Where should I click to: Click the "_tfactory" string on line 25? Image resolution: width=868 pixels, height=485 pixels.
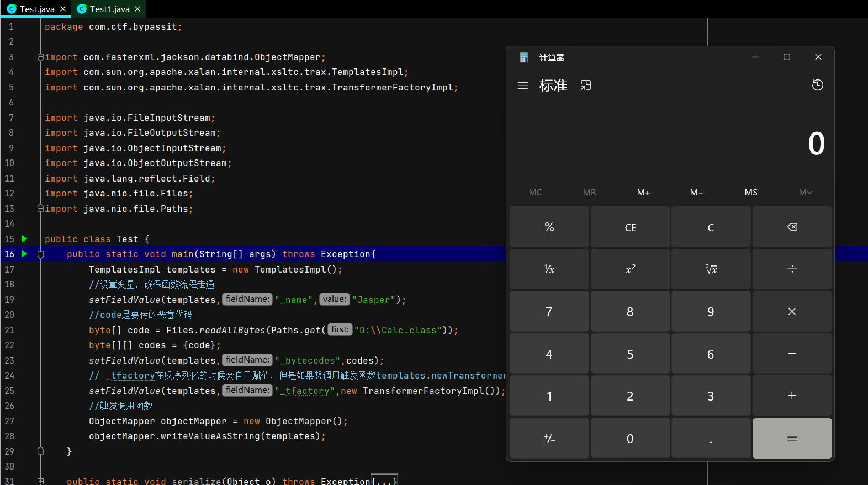305,391
